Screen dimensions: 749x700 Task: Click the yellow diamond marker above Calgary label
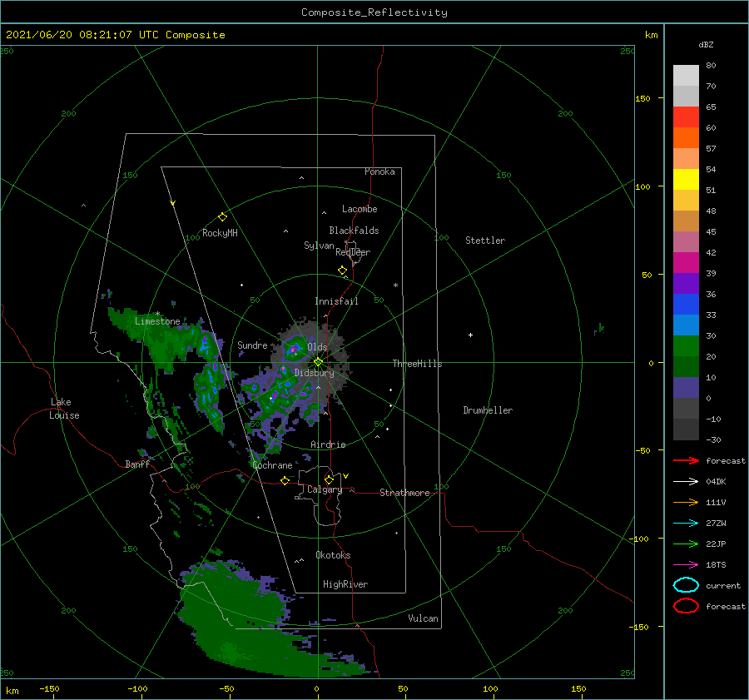pos(329,479)
